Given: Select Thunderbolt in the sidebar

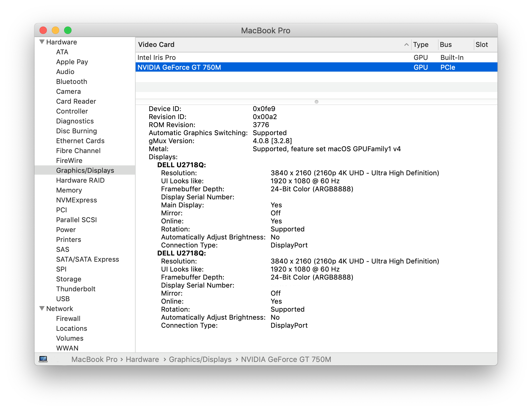Looking at the screenshot, I should point(76,289).
